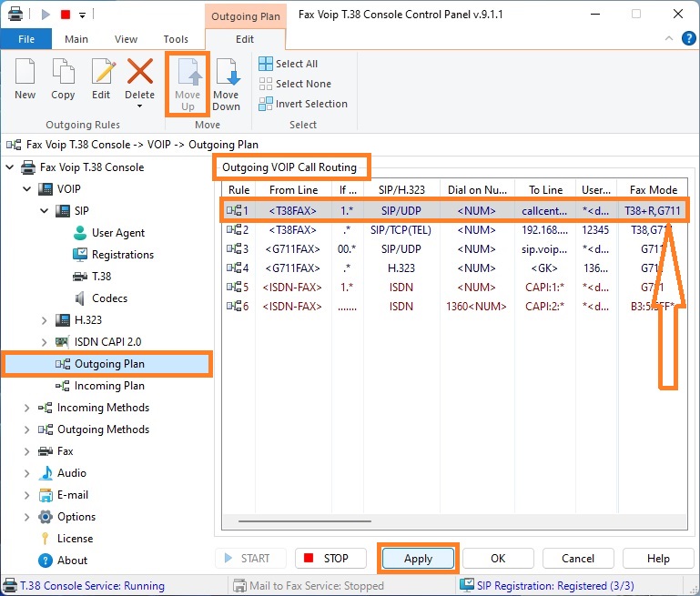Sort by the From Line column header
This screenshot has height=596, width=700.
tap(293, 190)
